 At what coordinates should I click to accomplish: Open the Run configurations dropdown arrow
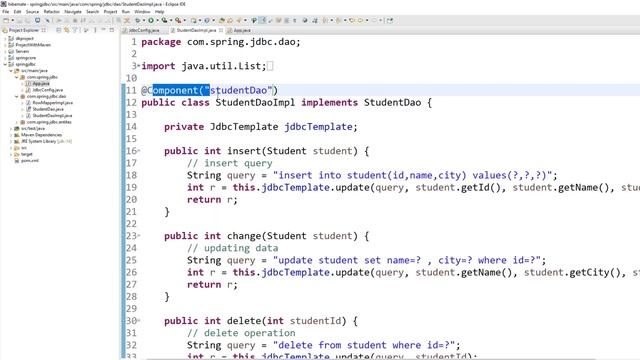coord(158,20)
